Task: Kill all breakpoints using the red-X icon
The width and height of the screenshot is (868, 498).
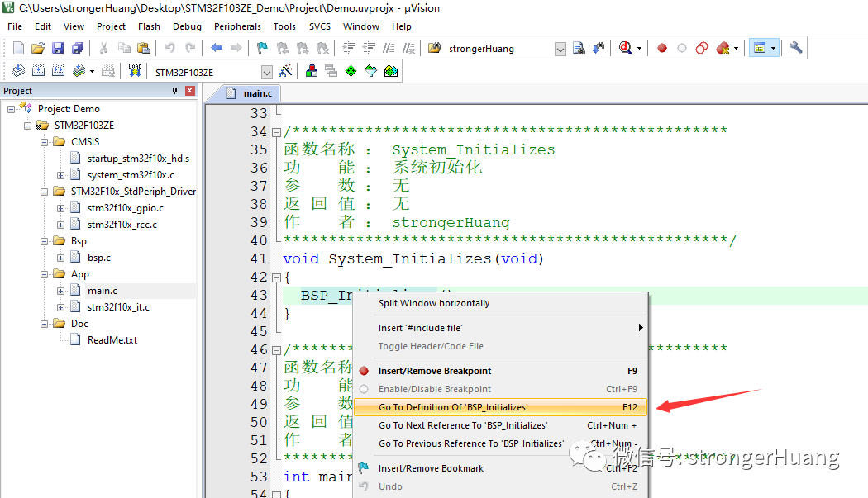Action: [x=723, y=48]
